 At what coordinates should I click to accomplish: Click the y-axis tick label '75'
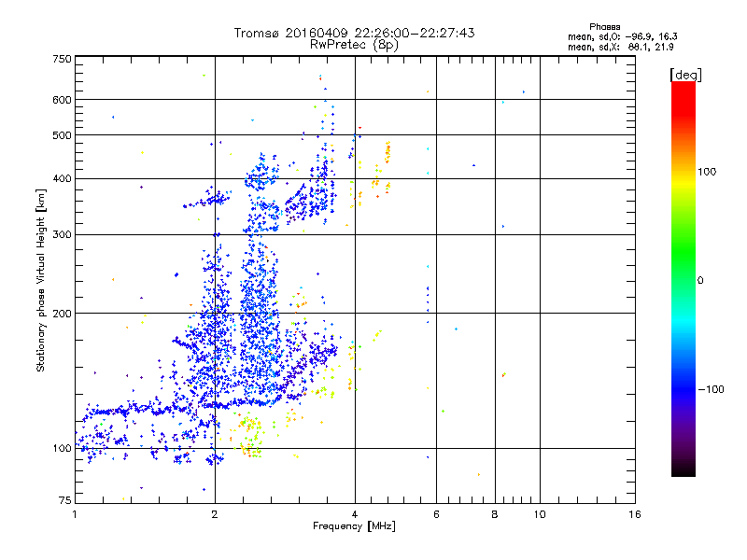(65, 500)
